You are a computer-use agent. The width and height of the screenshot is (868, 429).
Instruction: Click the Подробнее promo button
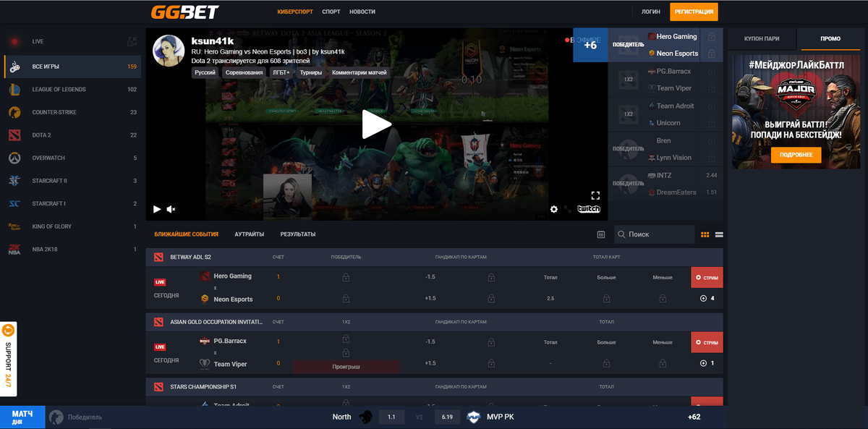796,155
